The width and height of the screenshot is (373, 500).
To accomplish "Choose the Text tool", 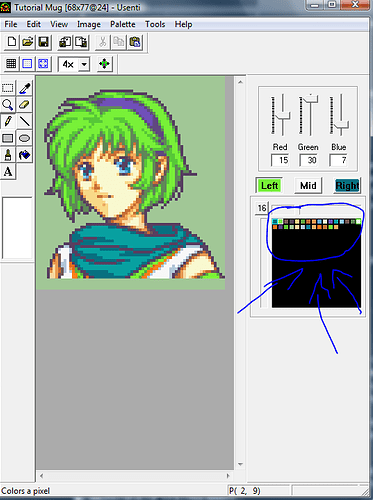I will (8, 172).
